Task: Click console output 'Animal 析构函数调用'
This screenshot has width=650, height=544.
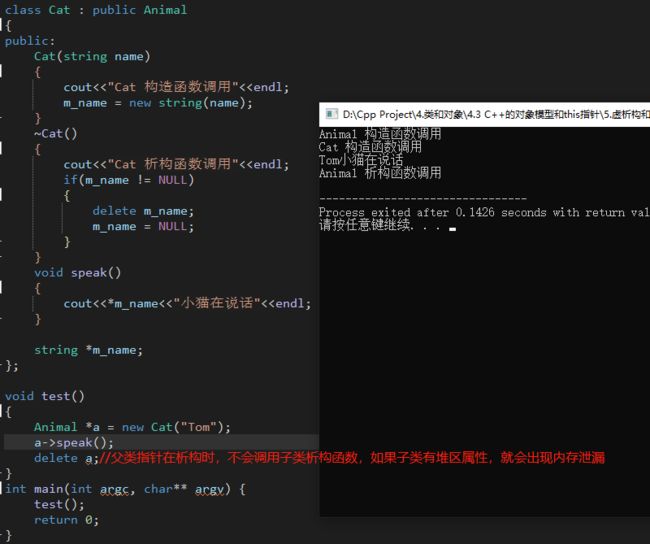Action: coord(380,172)
